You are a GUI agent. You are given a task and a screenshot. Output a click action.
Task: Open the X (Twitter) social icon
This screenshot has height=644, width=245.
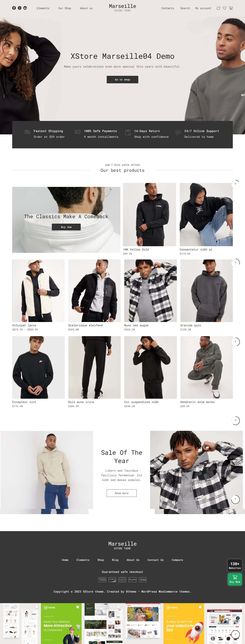coord(20,8)
